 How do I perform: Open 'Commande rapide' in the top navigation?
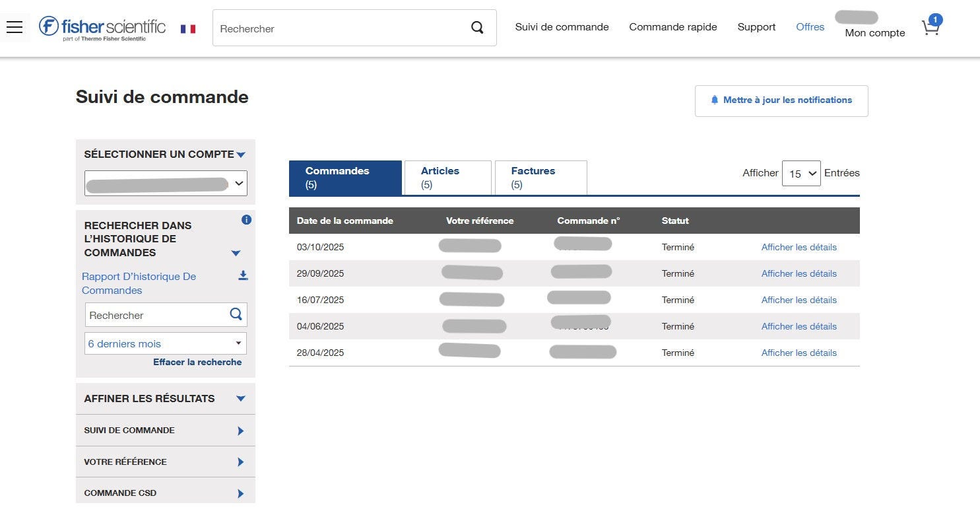(672, 27)
